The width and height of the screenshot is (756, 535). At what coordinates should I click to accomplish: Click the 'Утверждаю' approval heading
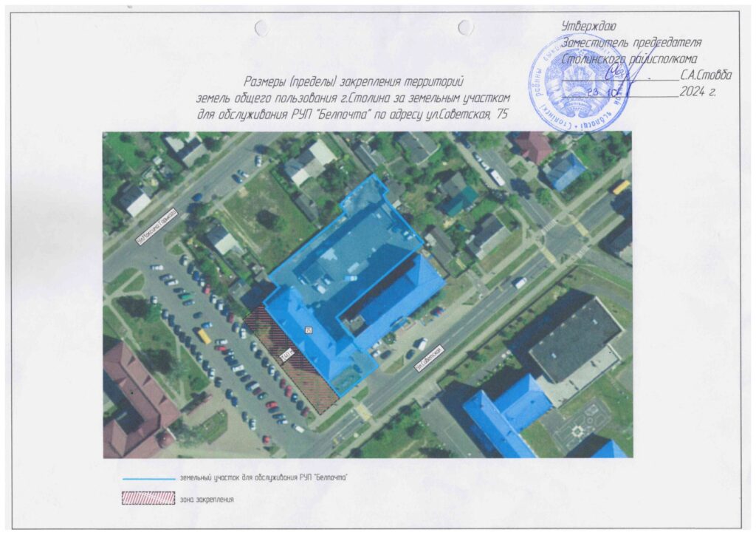[584, 27]
